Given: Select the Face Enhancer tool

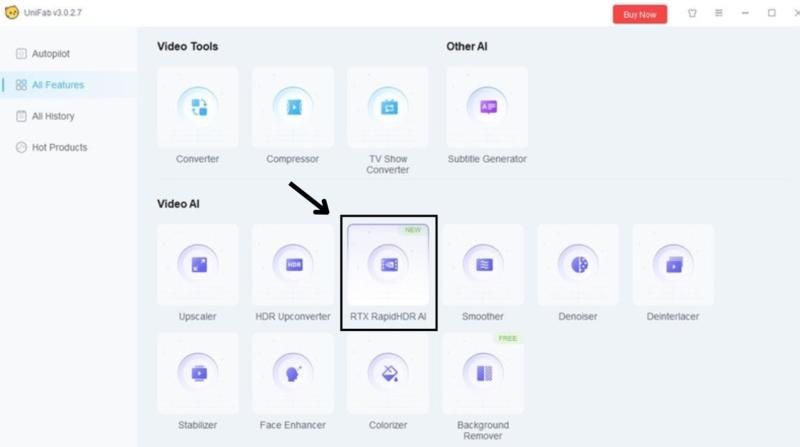Looking at the screenshot, I should (x=292, y=374).
